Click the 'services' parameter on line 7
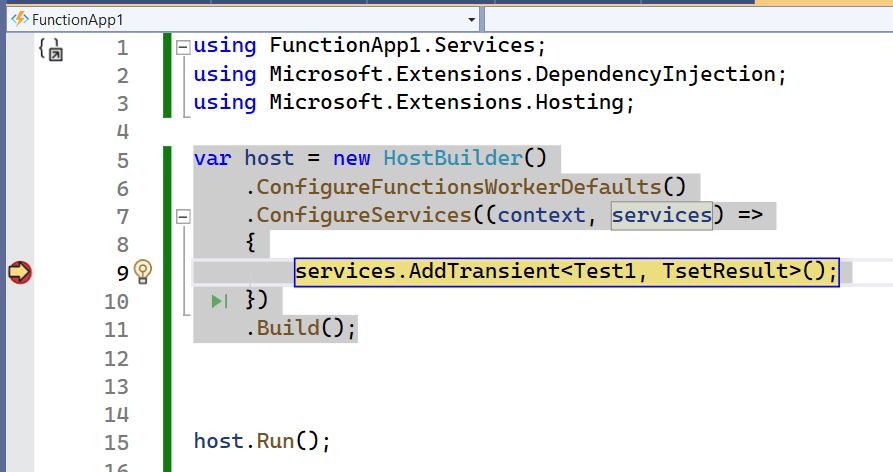The height and width of the screenshot is (472, 893). [x=662, y=215]
